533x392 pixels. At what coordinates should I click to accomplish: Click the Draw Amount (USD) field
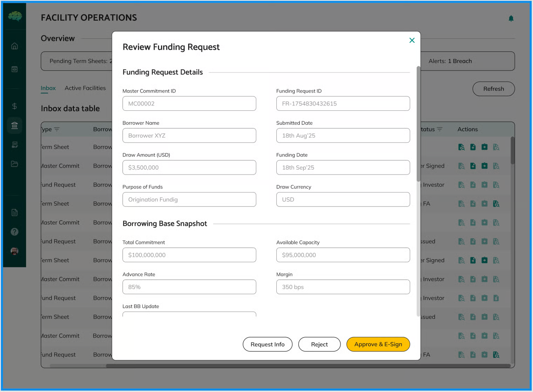pyautogui.click(x=189, y=168)
